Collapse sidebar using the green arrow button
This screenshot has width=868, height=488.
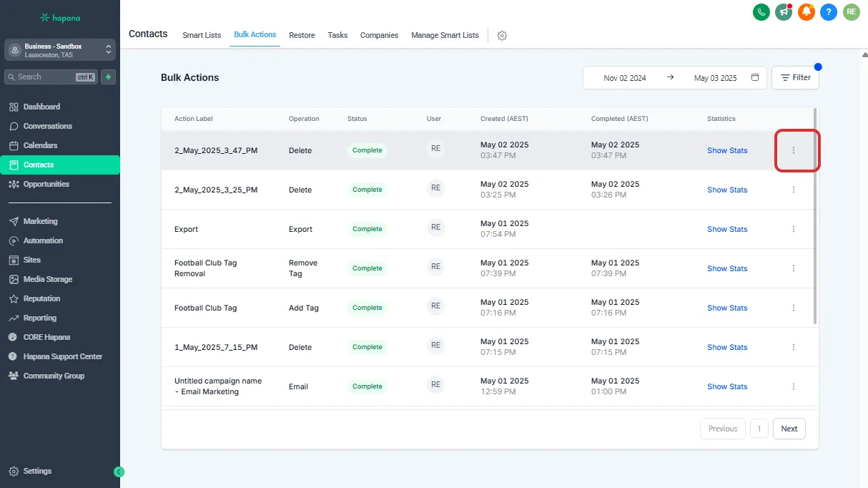pyautogui.click(x=119, y=472)
